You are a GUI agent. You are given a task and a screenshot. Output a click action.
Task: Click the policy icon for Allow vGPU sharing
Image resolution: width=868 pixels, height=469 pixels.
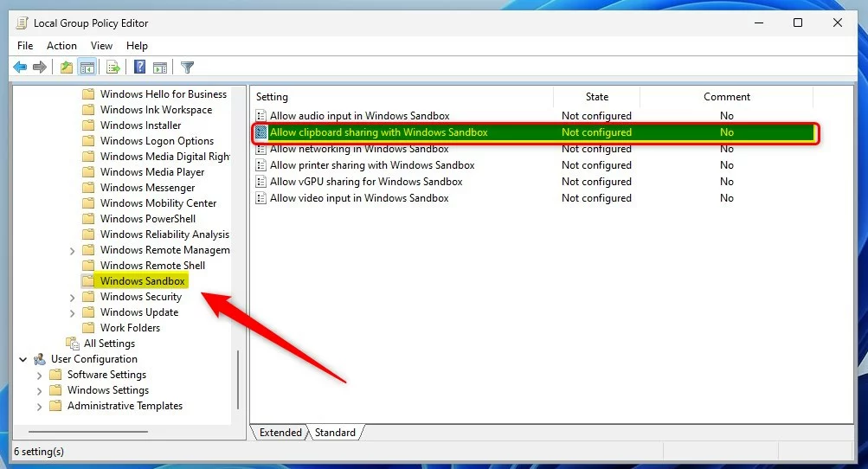[260, 181]
